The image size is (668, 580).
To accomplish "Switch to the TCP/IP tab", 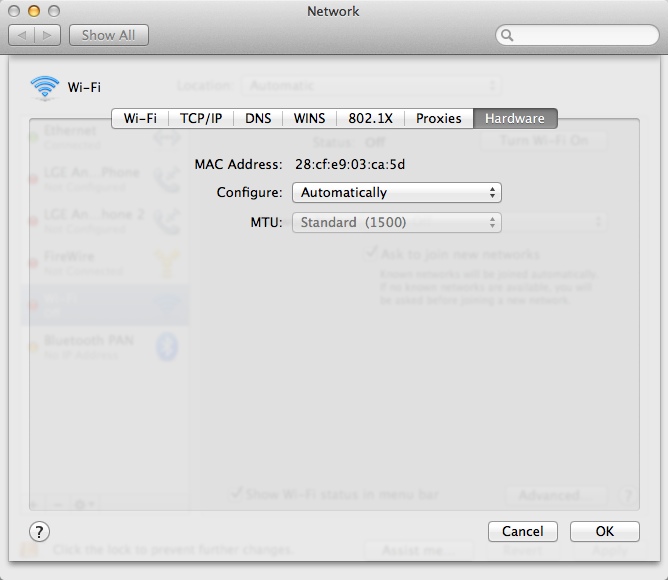I will pos(201,118).
